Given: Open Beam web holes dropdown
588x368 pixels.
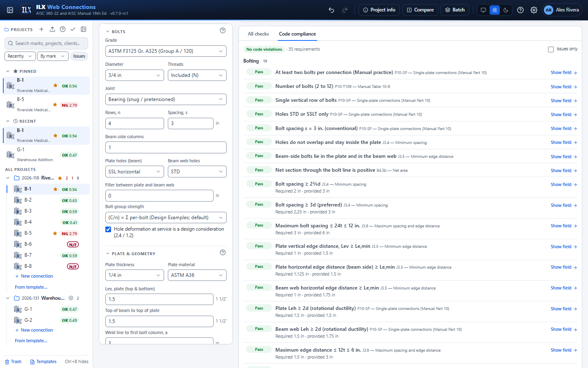Looking at the screenshot, I should pos(197,172).
